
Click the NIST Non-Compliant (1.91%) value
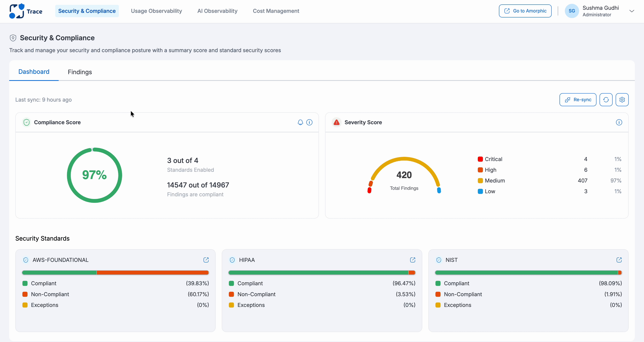pos(613,294)
